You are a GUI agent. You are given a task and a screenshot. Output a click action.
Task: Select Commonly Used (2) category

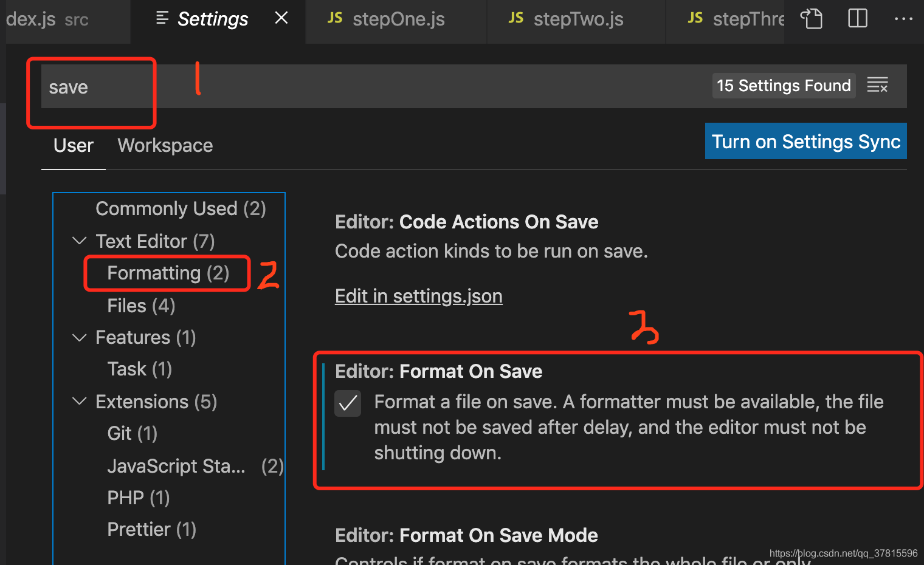click(181, 208)
